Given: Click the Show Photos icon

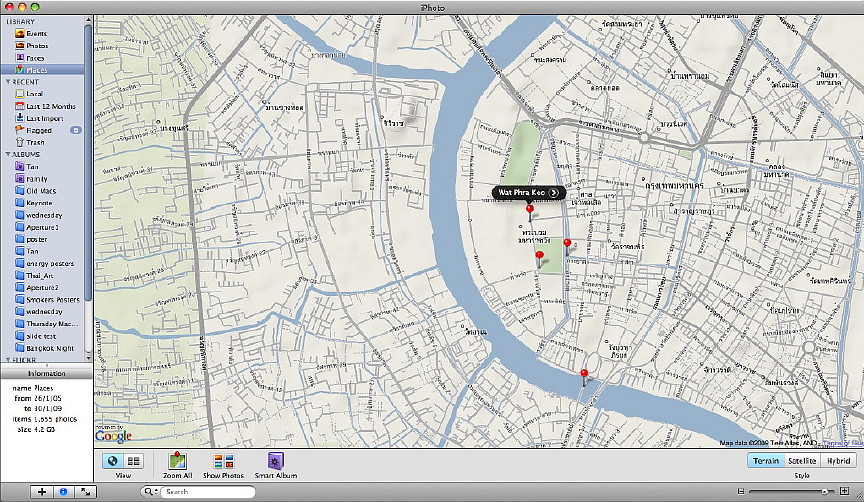Looking at the screenshot, I should (224, 461).
